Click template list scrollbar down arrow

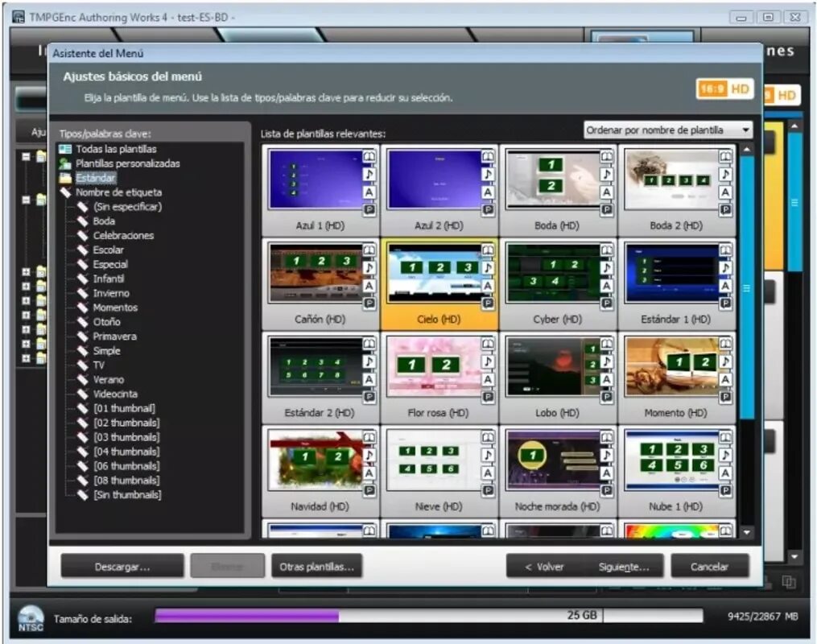point(747,532)
